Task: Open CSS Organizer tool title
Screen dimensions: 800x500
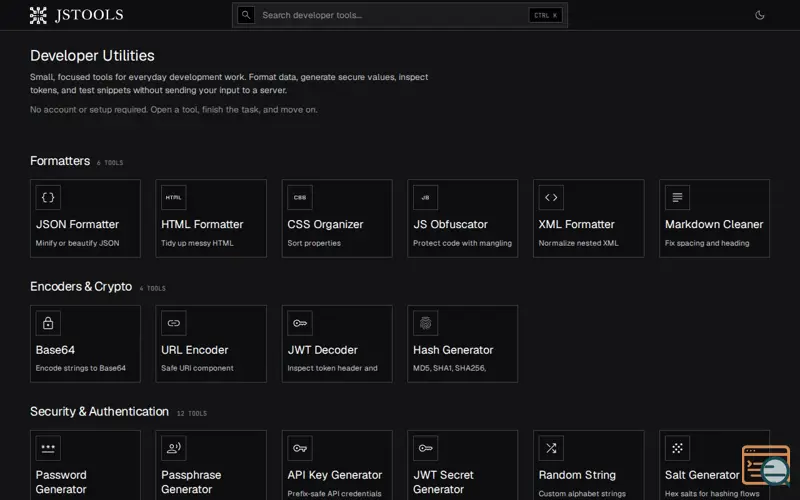Action: tap(325, 224)
